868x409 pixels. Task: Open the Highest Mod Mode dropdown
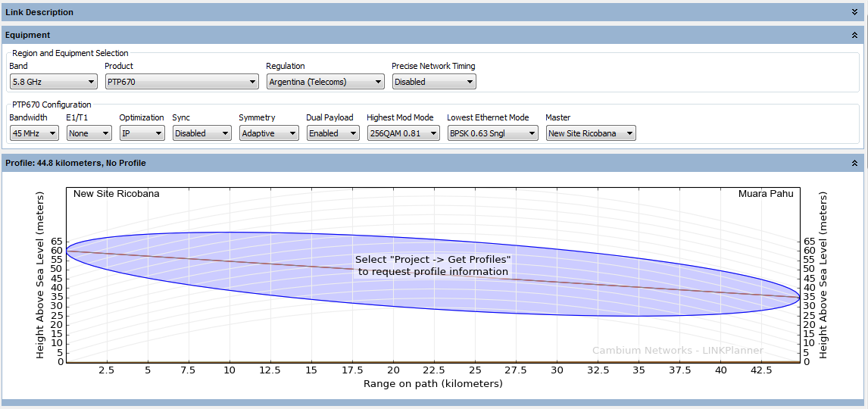click(x=403, y=133)
